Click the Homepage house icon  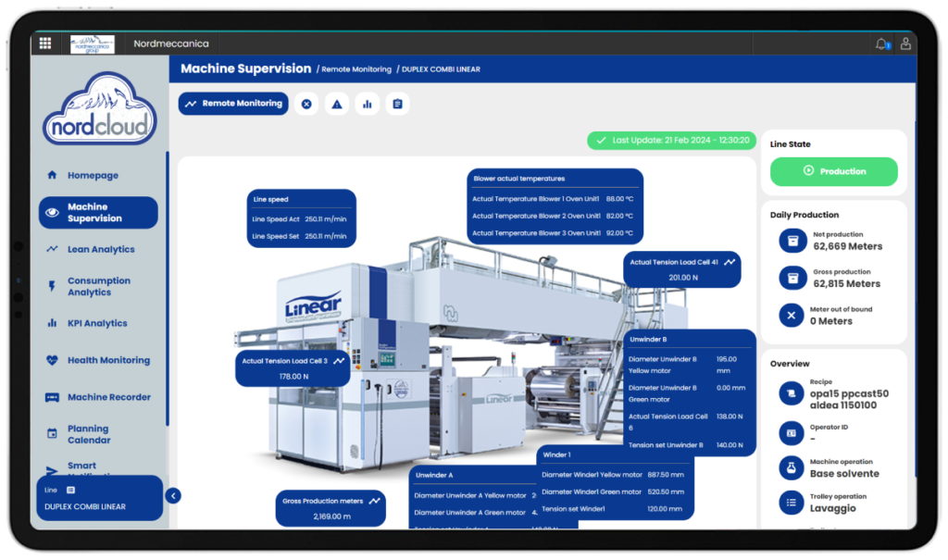[x=52, y=175]
